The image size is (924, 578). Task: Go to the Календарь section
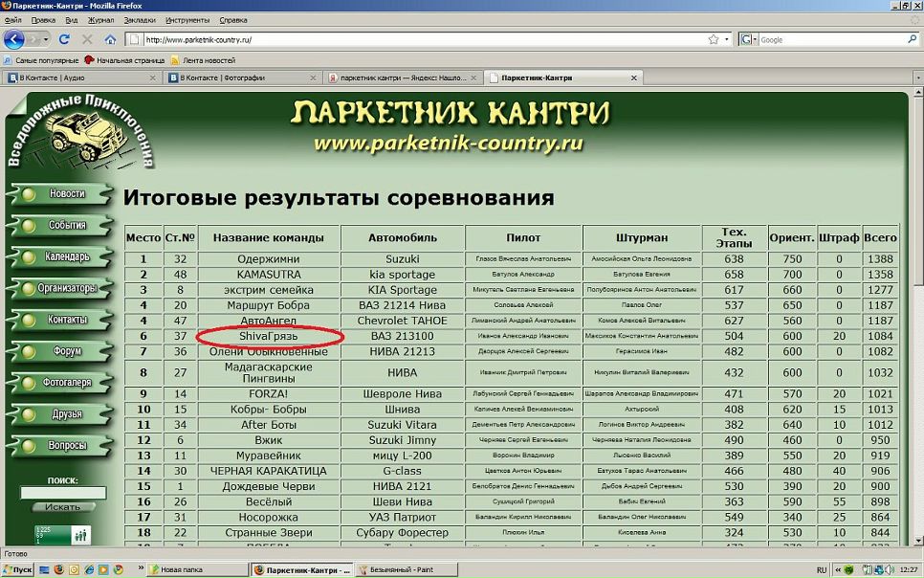pos(59,256)
